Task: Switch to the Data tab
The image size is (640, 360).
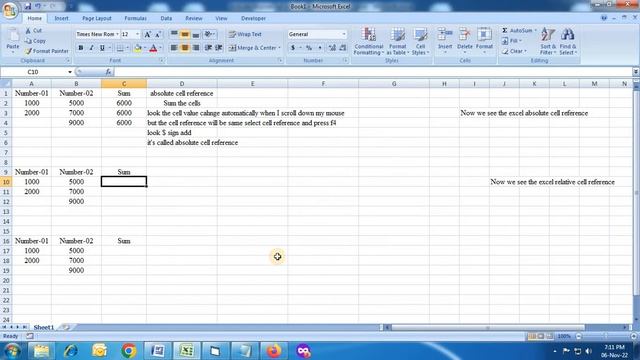Action: pyautogui.click(x=166, y=18)
